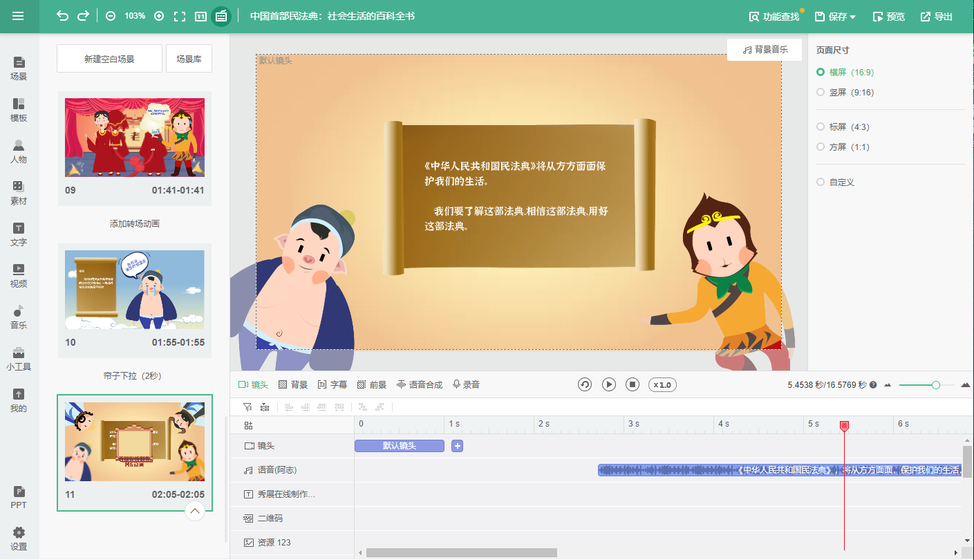Viewport: 974px width, 560px height.
Task: Open 文字 text panel in sidebar
Action: (19, 234)
